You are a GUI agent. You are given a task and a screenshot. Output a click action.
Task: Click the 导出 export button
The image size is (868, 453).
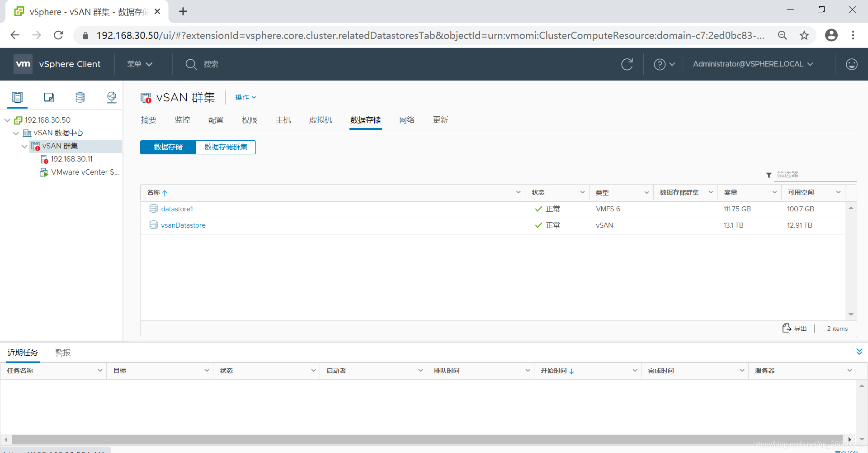[x=795, y=329]
